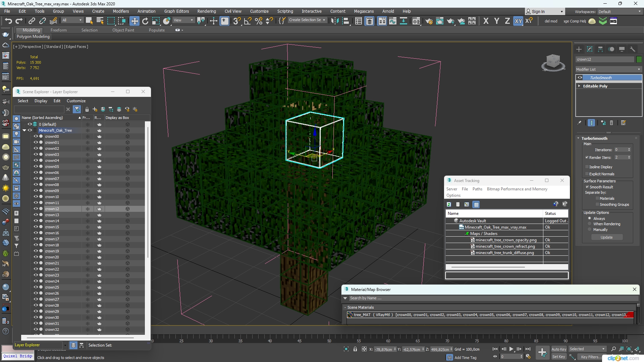The width and height of the screenshot is (644, 362).
Task: Select the When Rendering radio button
Action: [x=589, y=224]
